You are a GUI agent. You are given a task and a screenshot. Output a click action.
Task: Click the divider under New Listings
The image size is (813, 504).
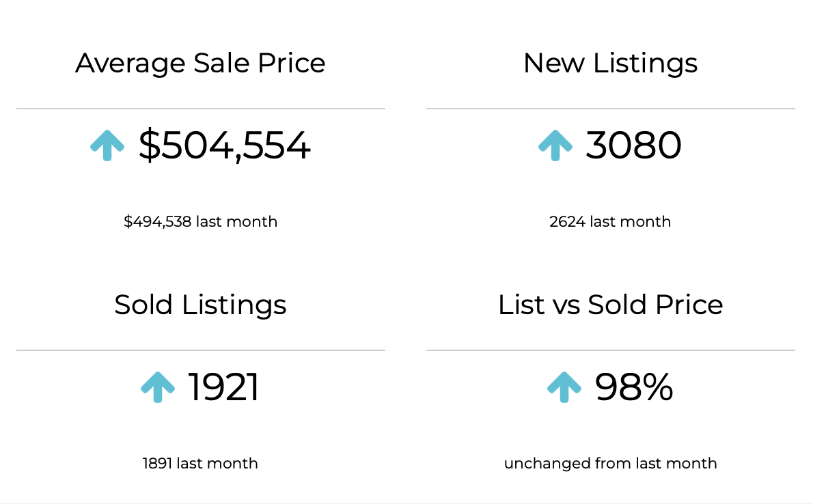(x=610, y=109)
